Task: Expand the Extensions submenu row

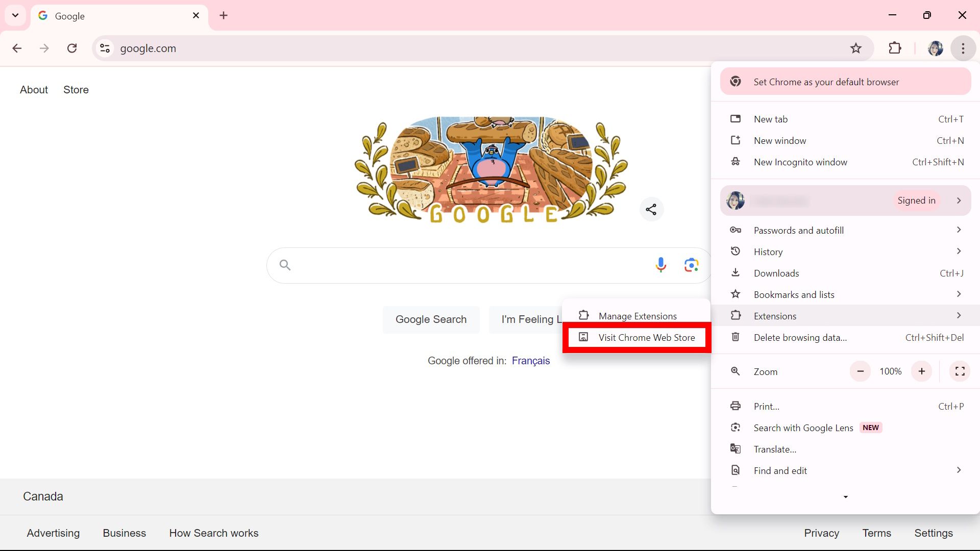Action: (845, 316)
